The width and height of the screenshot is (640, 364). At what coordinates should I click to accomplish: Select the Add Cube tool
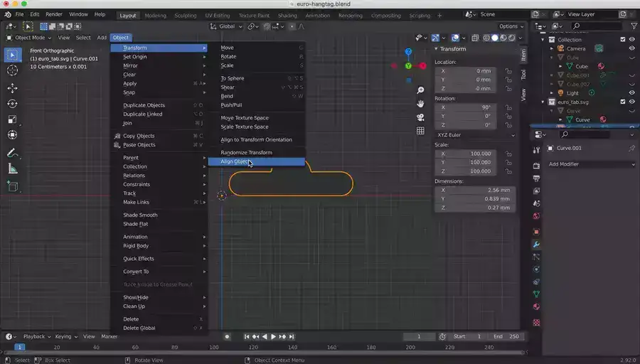12,186
